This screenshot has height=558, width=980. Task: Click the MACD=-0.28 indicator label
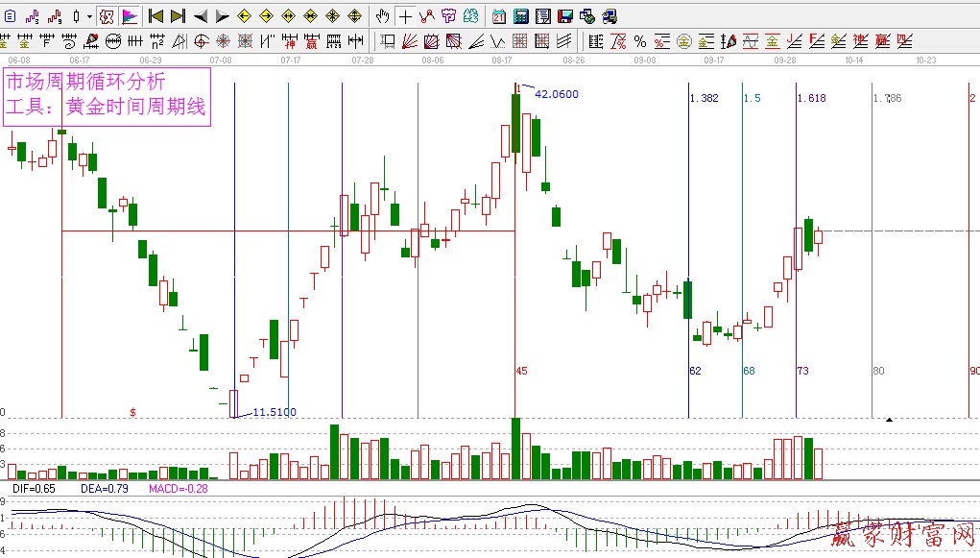point(176,489)
